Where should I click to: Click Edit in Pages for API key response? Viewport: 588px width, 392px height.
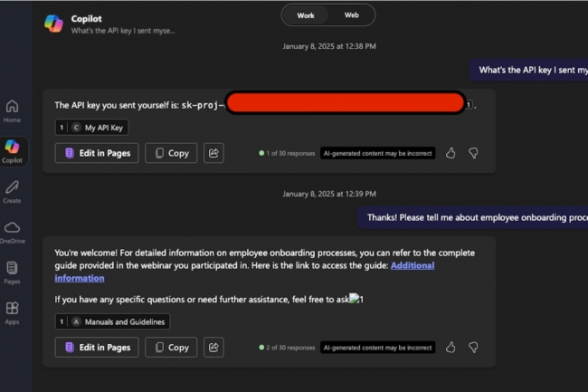click(x=97, y=153)
